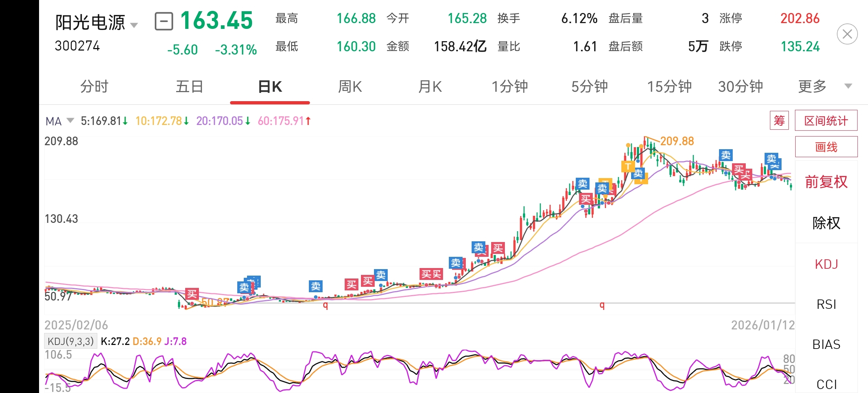Select 前复权 price adjustment mode
The height and width of the screenshot is (393, 868).
tap(826, 182)
